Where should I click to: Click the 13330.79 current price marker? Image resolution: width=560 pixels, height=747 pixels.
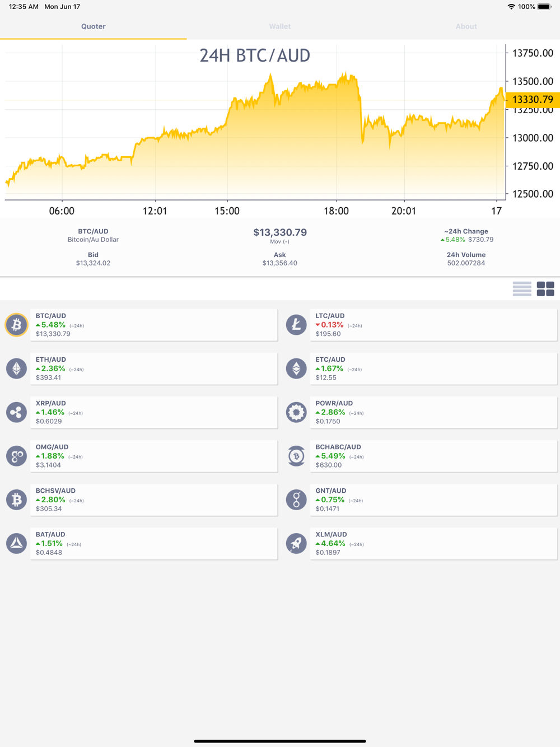[533, 100]
